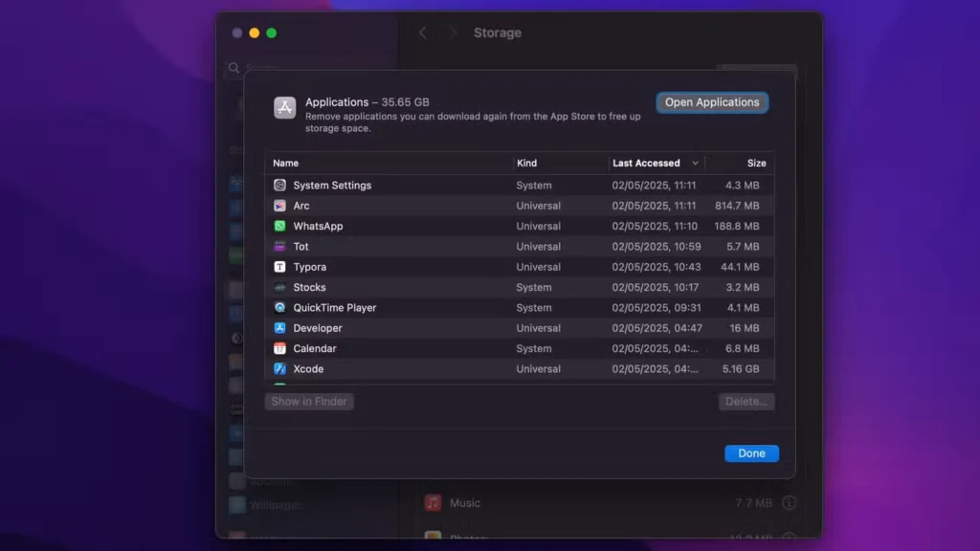980x551 pixels.
Task: Select the Typora row name
Action: pos(309,267)
